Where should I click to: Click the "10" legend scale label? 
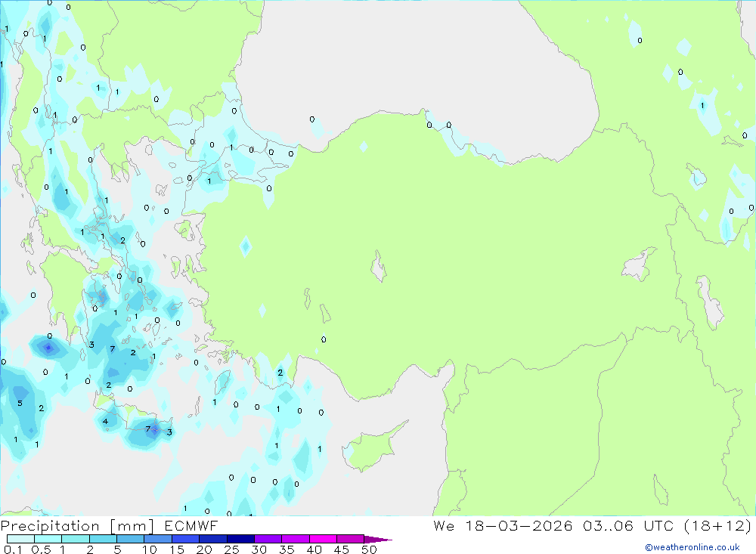(x=150, y=549)
